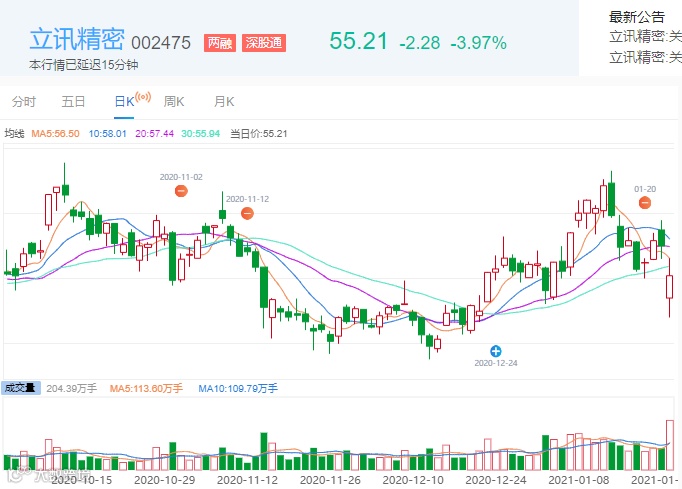Click the 最新公告 heading
The image size is (682, 489).
coord(637,17)
